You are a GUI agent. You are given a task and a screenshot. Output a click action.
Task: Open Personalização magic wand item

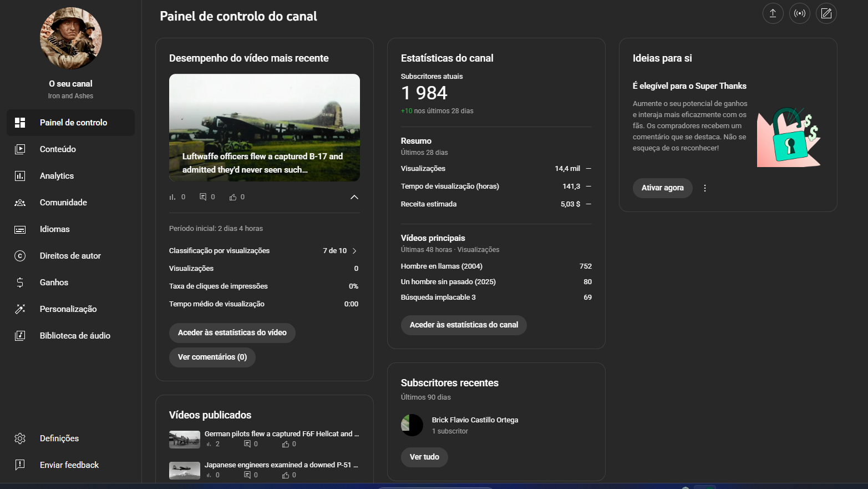pyautogui.click(x=68, y=309)
